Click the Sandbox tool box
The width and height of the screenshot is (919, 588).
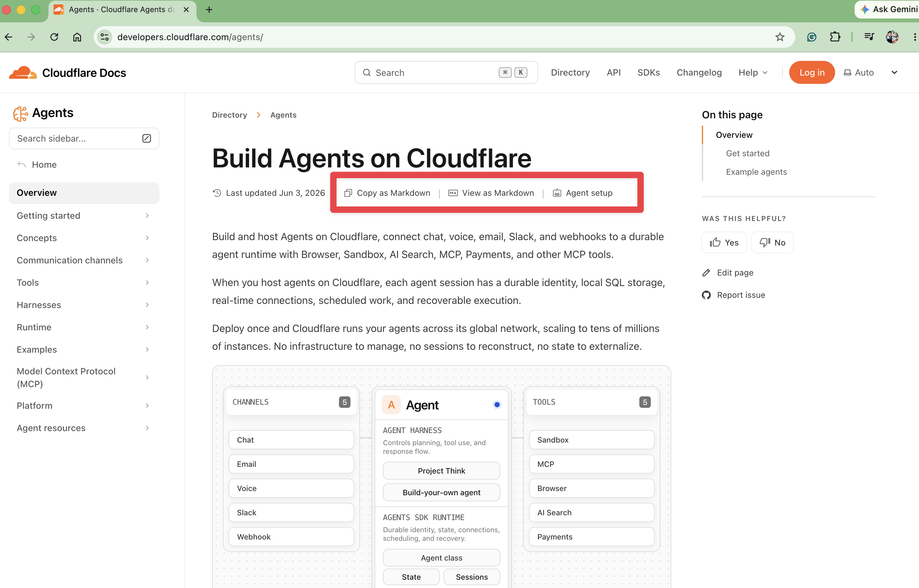pyautogui.click(x=592, y=440)
